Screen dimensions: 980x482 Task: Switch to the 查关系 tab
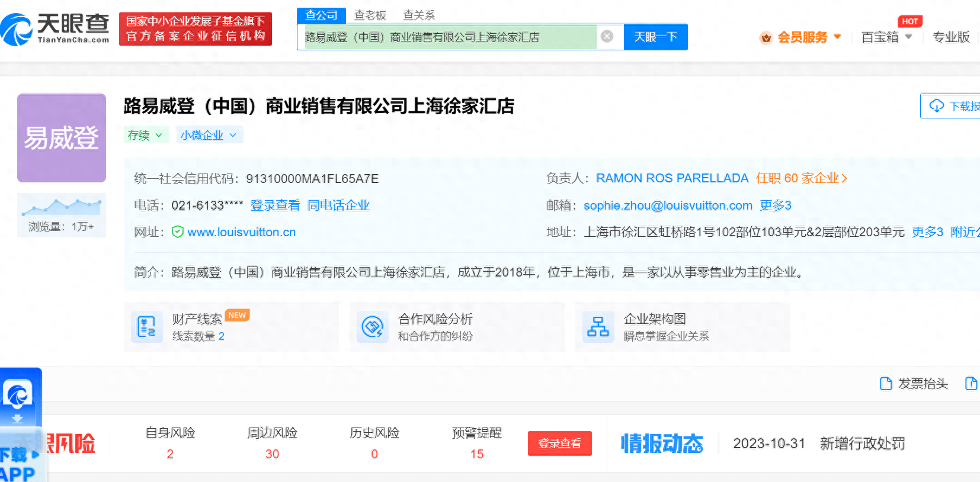pyautogui.click(x=419, y=15)
